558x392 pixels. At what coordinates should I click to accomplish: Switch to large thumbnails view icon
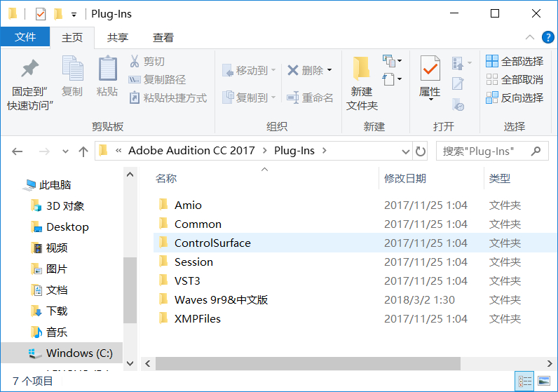(x=543, y=381)
